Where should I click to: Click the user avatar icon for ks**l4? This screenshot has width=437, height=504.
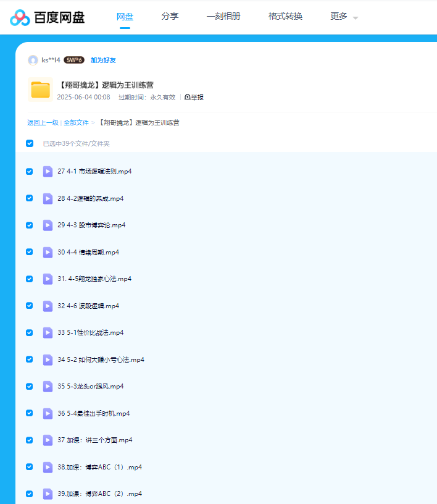(x=33, y=60)
